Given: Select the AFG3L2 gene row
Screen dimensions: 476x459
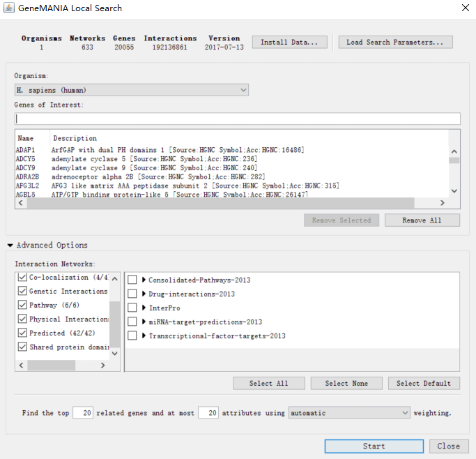Looking at the screenshot, I should tap(232, 186).
